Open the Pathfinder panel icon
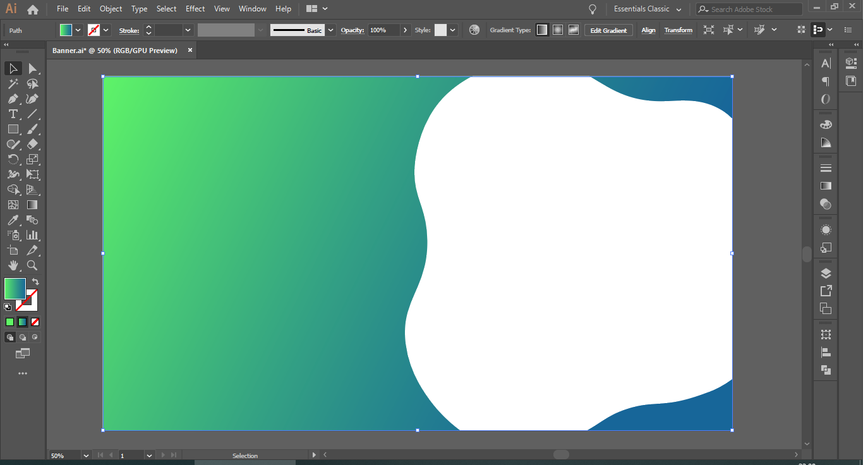The width and height of the screenshot is (868, 465). [x=826, y=370]
